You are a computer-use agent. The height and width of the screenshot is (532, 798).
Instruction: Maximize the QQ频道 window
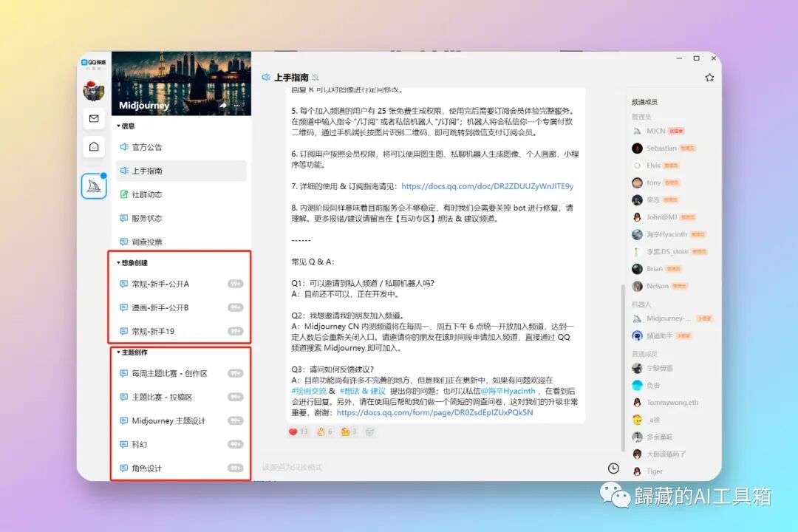(696, 58)
